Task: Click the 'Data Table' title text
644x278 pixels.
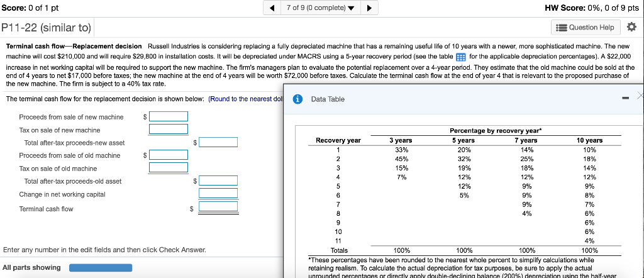Action: [328, 99]
